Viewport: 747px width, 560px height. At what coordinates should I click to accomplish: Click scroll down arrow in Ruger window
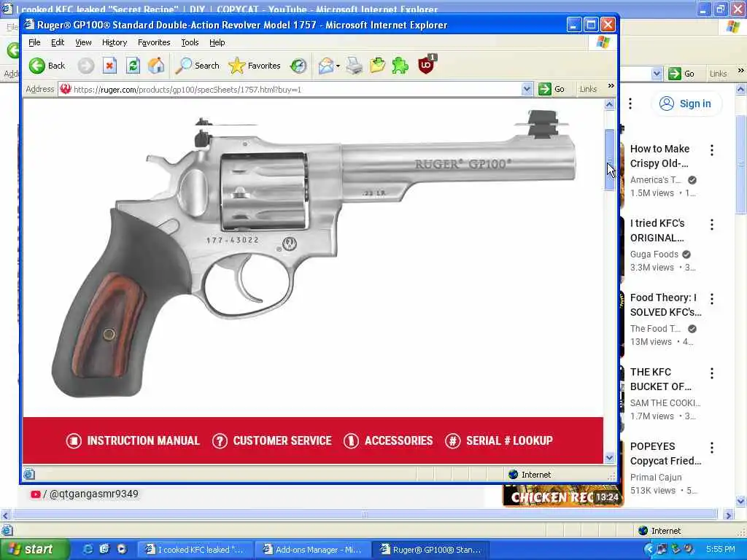pyautogui.click(x=609, y=458)
